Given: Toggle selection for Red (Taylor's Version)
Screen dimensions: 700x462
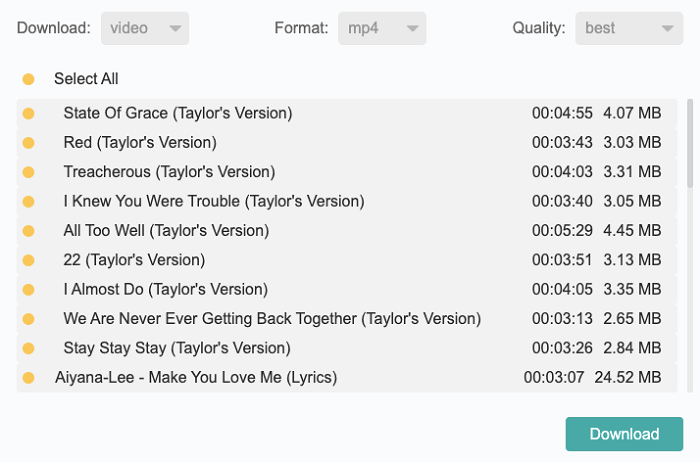Looking at the screenshot, I should tap(29, 143).
